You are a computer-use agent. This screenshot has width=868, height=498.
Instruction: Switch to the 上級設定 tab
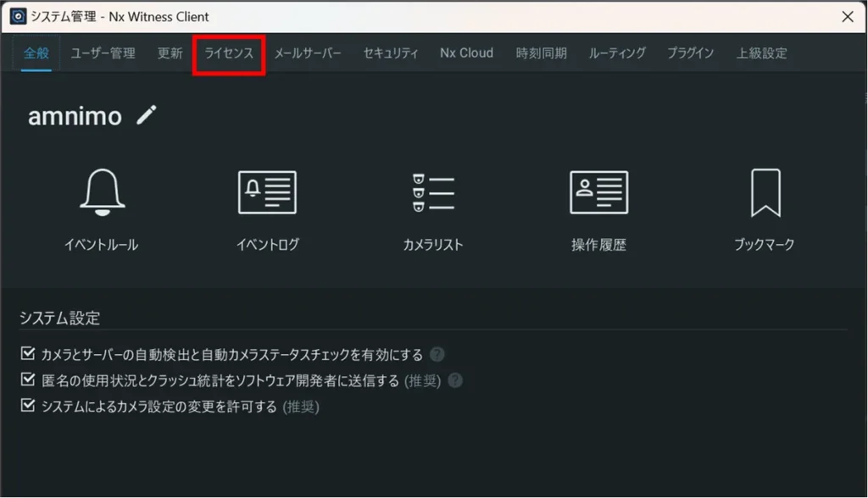coord(761,53)
